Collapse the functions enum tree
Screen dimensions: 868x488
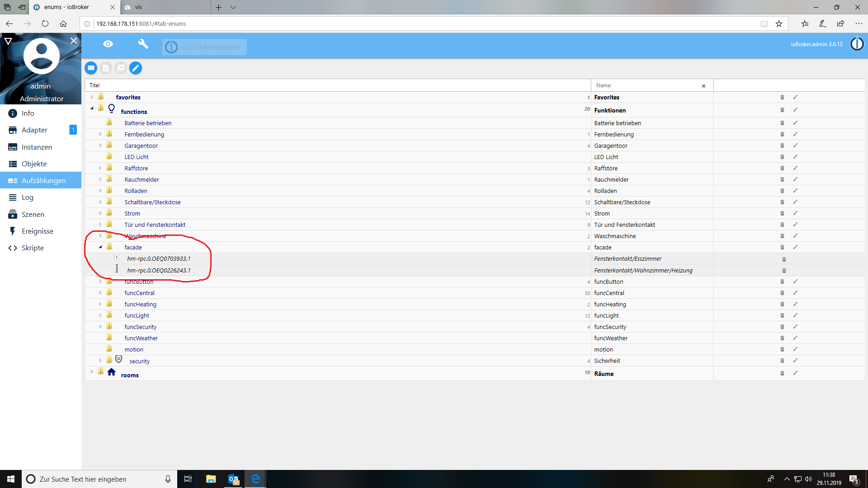tap(92, 108)
